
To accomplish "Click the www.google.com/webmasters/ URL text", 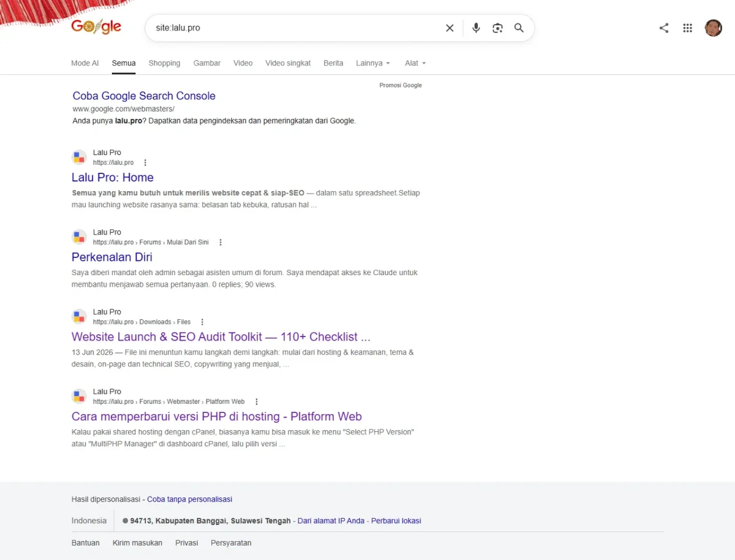I will coord(124,109).
